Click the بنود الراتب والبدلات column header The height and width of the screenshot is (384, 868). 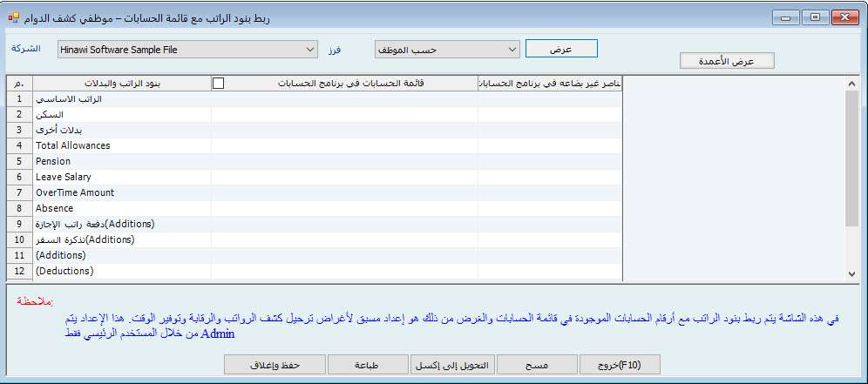pos(120,83)
